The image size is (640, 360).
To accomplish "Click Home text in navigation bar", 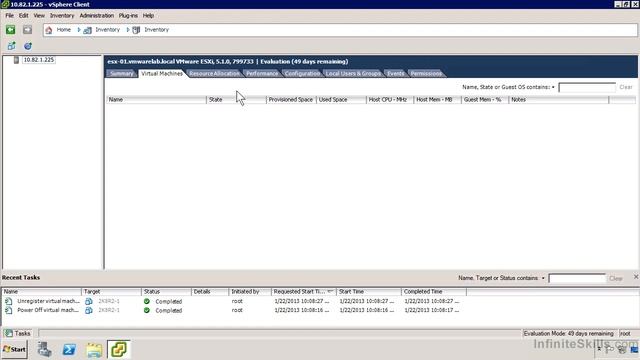I will [x=64, y=30].
